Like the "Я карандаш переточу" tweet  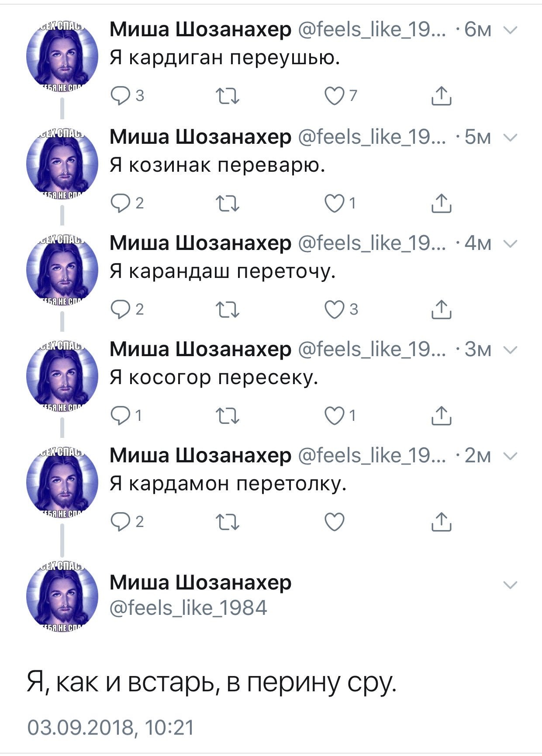click(x=335, y=309)
